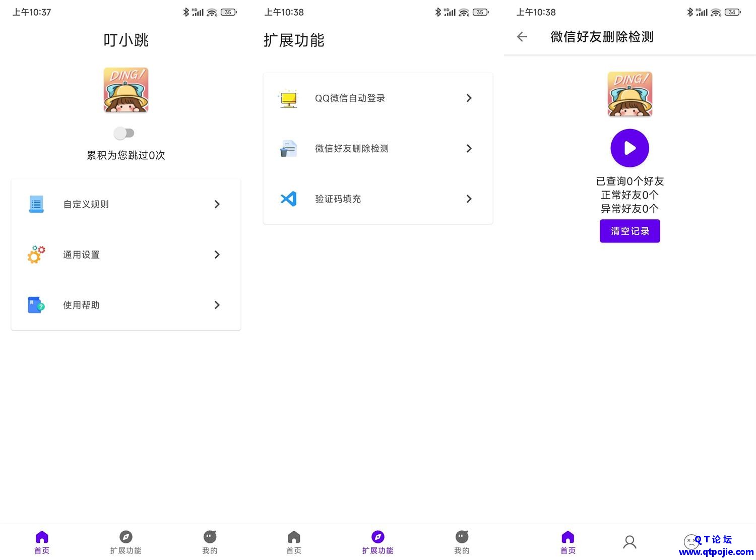This screenshot has height=560, width=756.
Task: Tap Bluetooth status icon in first screen
Action: point(186,12)
